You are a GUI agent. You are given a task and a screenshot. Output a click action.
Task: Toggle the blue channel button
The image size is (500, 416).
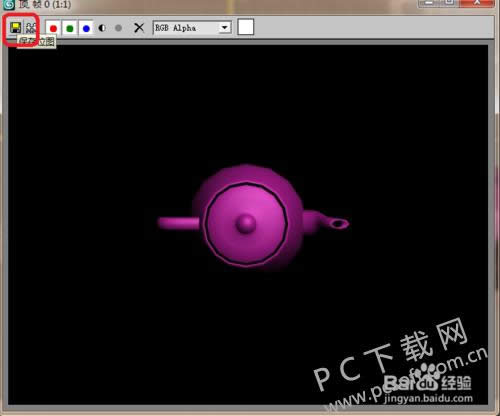[x=86, y=28]
